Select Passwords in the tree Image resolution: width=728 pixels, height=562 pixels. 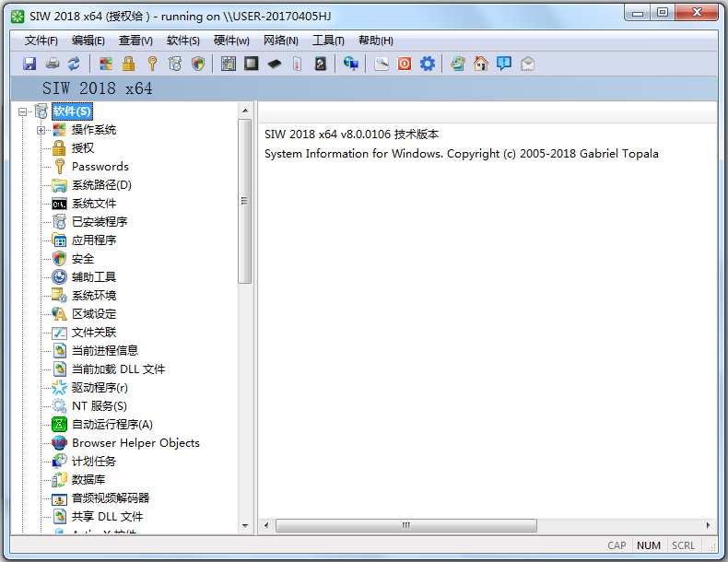[100, 167]
